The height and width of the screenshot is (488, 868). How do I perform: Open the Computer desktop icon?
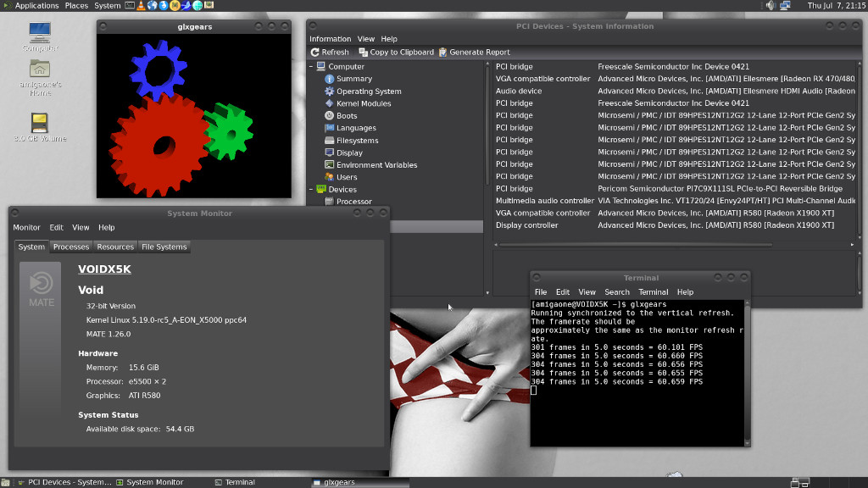[40, 36]
